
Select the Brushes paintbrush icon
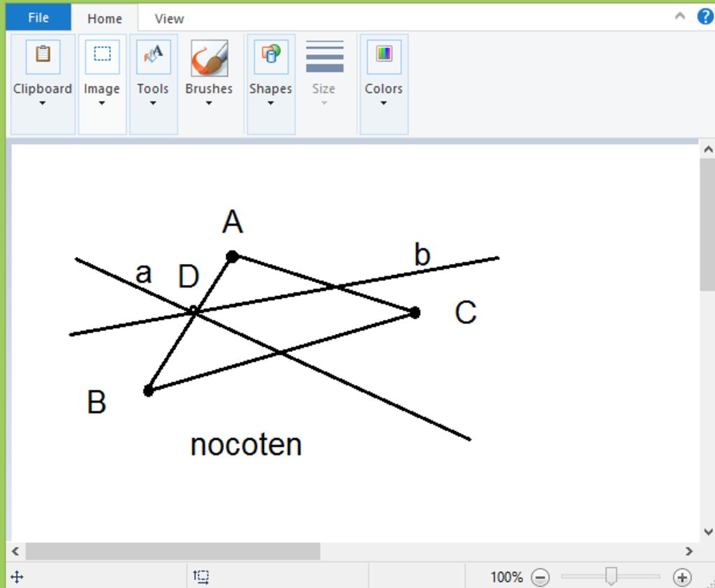[x=209, y=57]
